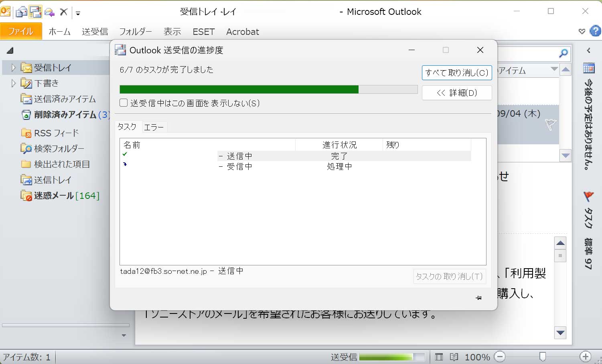This screenshot has height=364, width=602.
Task: Open the ファイル tab
Action: (x=21, y=31)
